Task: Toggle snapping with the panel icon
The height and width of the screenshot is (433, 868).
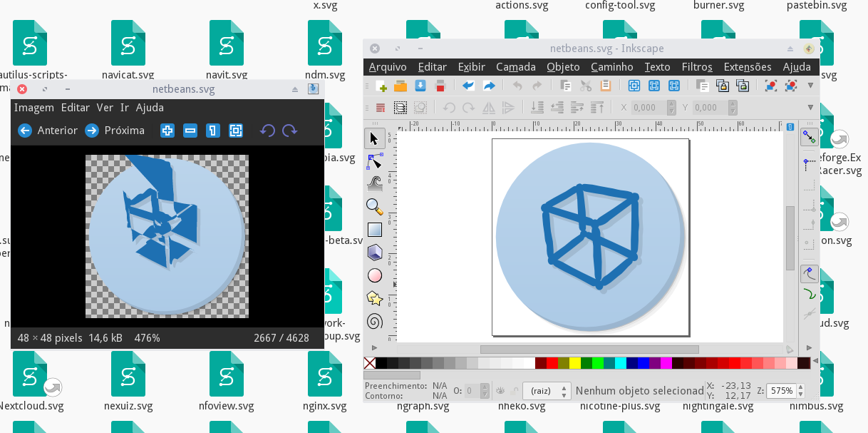Action: coord(809,136)
